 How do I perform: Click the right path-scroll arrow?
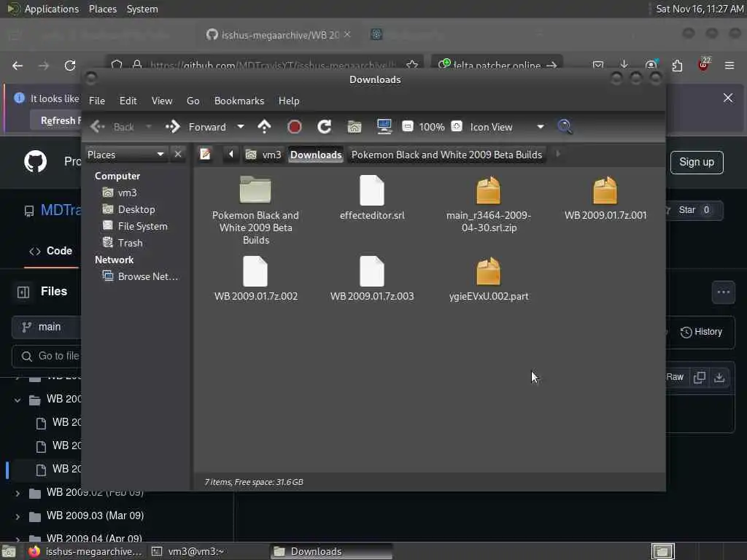558,155
